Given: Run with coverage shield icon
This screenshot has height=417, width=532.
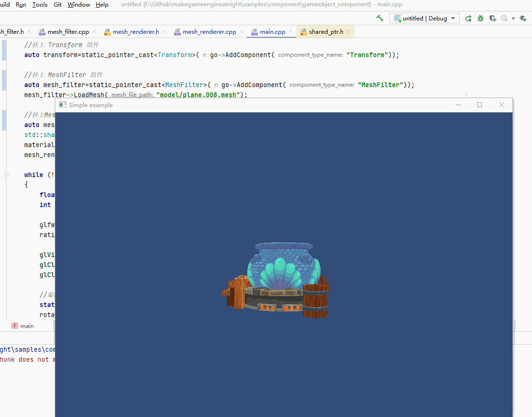Looking at the screenshot, I should [492, 18].
